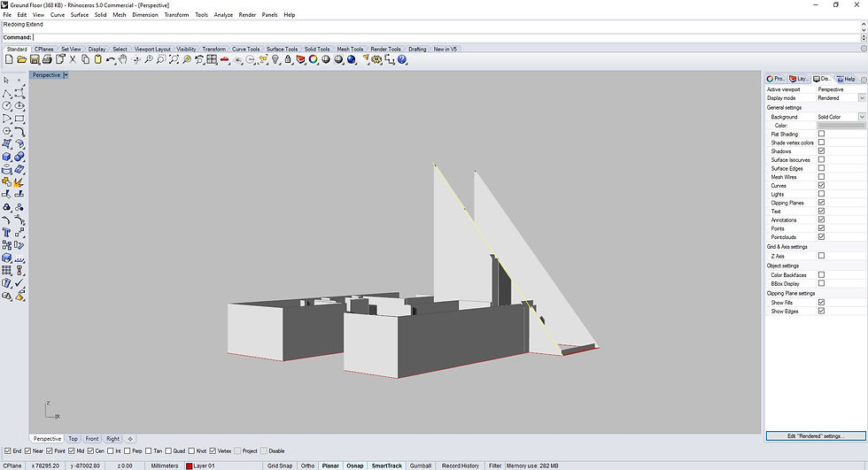Uncheck the Show Fills checkbox
The height and width of the screenshot is (470, 868).
[x=822, y=303]
